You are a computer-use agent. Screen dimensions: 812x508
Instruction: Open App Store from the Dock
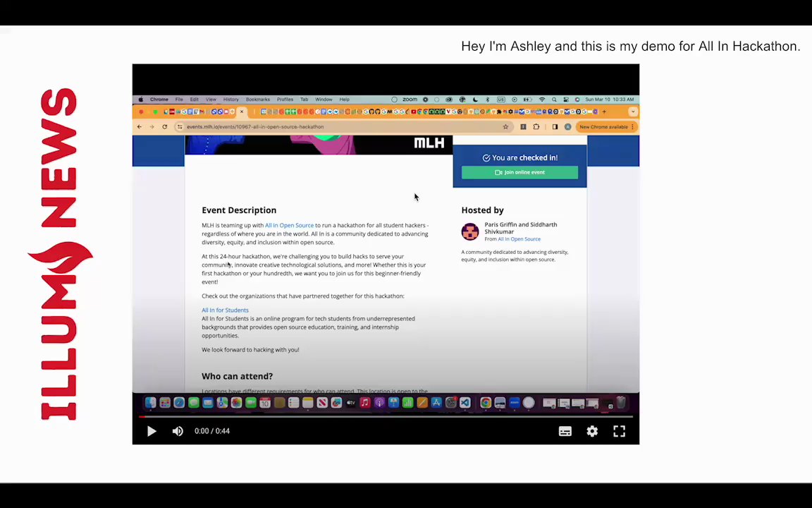pyautogui.click(x=436, y=402)
